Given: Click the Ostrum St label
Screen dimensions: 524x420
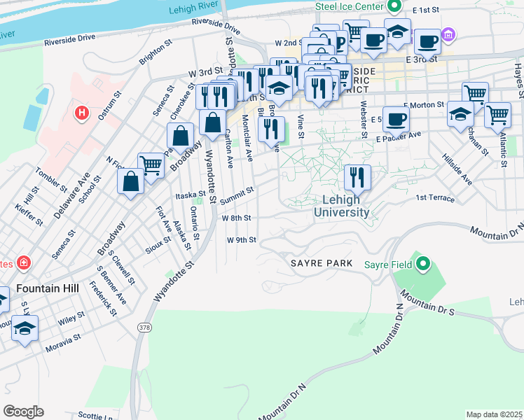Looking at the screenshot, I should (110, 105).
